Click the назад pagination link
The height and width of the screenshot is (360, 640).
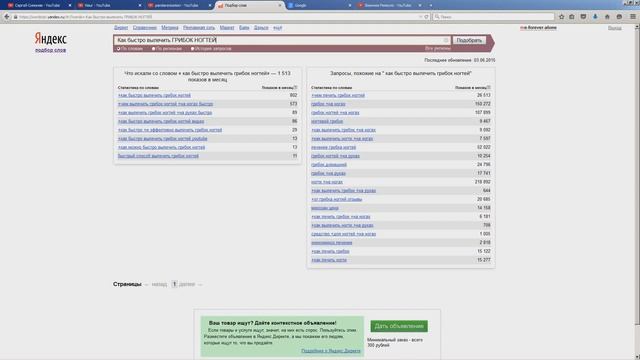tap(159, 284)
